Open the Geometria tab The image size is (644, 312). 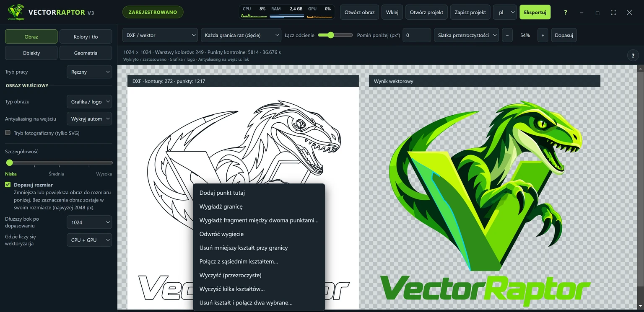click(x=86, y=53)
